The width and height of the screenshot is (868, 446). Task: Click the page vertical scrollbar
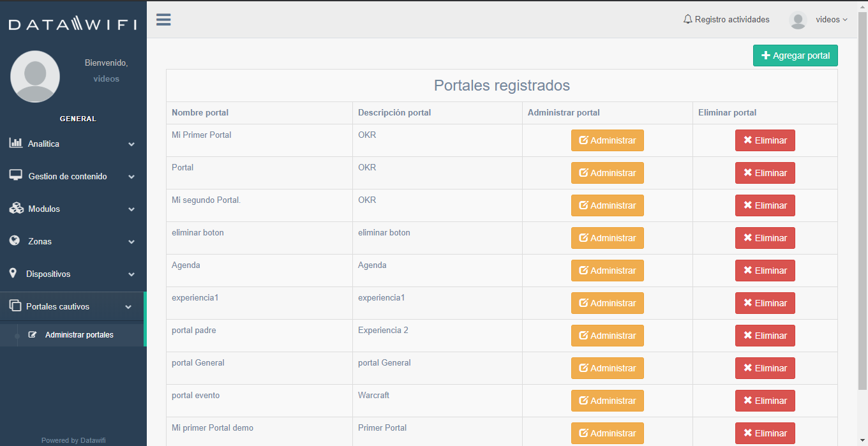863,201
